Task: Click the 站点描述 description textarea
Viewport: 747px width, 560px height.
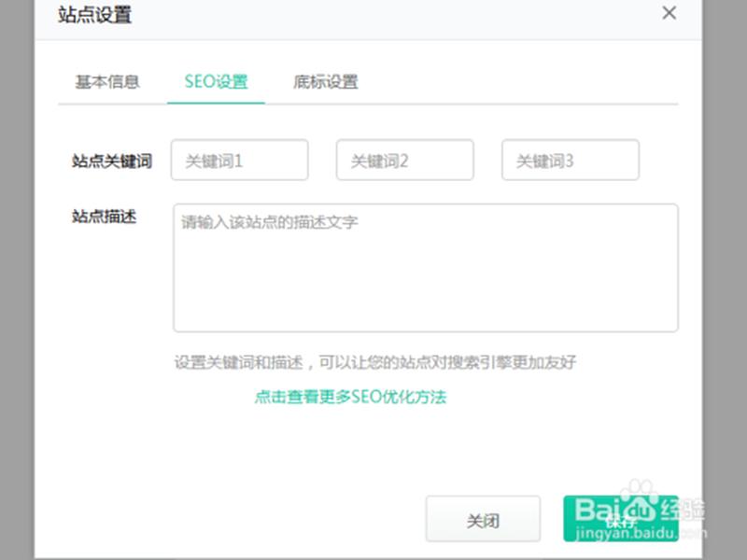Action: (426, 268)
